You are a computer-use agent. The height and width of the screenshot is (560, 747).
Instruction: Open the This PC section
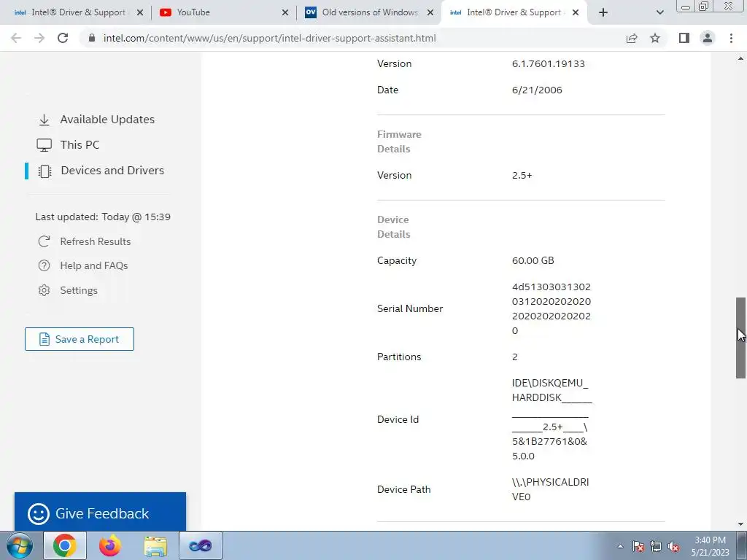(80, 145)
